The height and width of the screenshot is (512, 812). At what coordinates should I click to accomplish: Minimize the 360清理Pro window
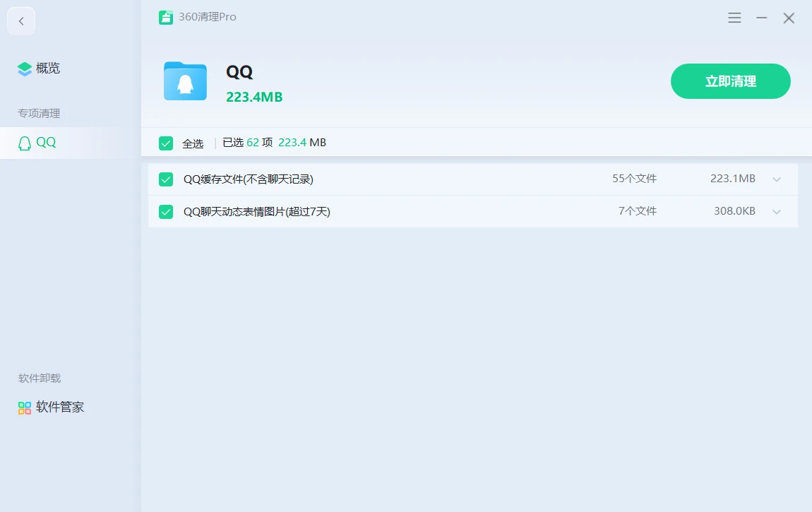[762, 18]
